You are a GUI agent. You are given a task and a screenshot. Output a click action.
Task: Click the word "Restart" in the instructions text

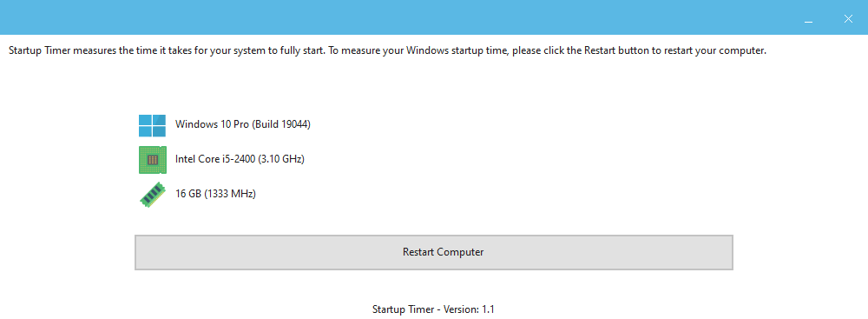click(x=599, y=51)
